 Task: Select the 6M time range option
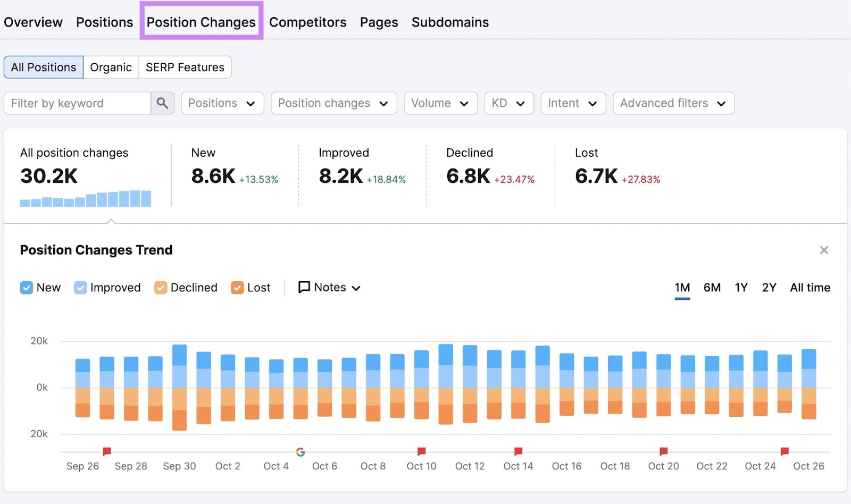click(712, 287)
